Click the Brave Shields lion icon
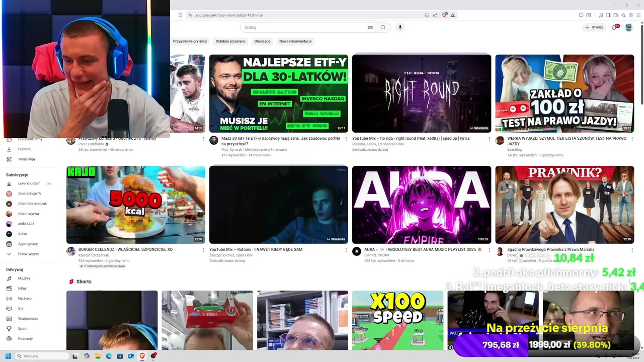644x362 pixels. 444,15
